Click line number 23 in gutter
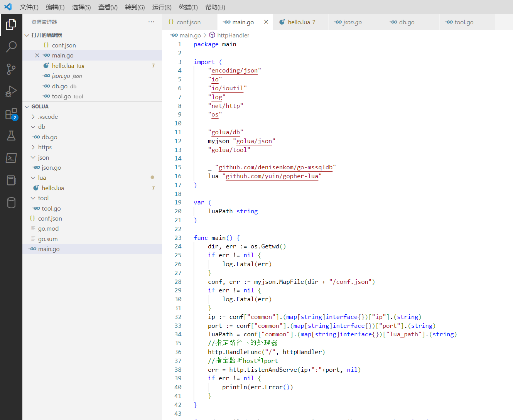The height and width of the screenshot is (420, 513). [178, 238]
